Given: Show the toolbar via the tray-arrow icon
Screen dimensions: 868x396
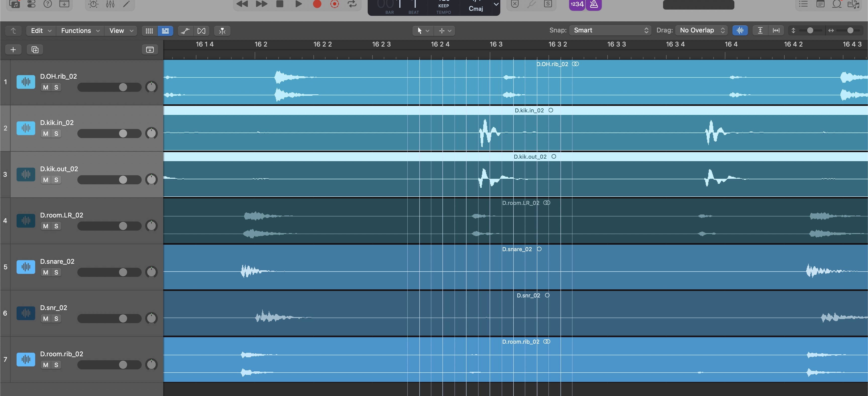Looking at the screenshot, I should [x=64, y=4].
